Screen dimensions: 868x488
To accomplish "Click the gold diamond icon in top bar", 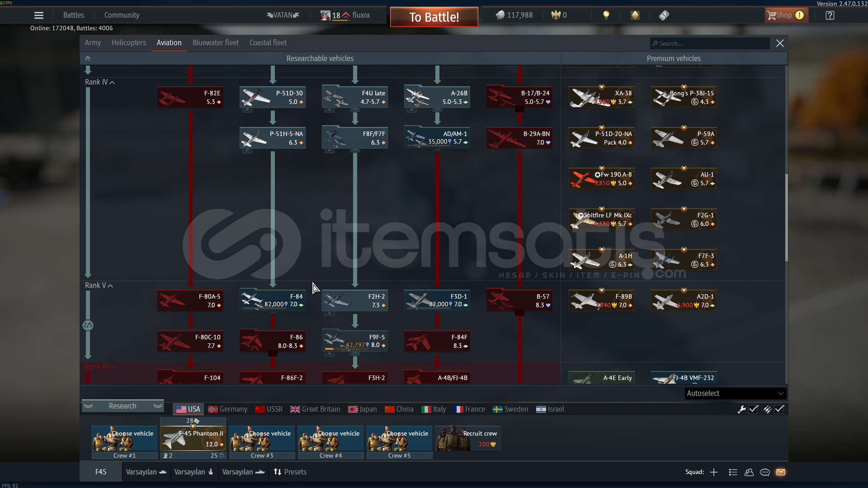I will tap(635, 15).
